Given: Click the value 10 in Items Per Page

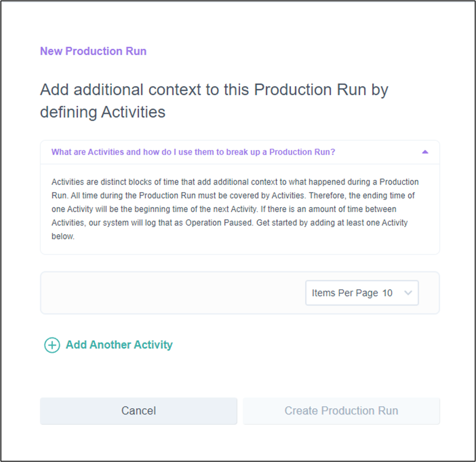Looking at the screenshot, I should tap(387, 293).
